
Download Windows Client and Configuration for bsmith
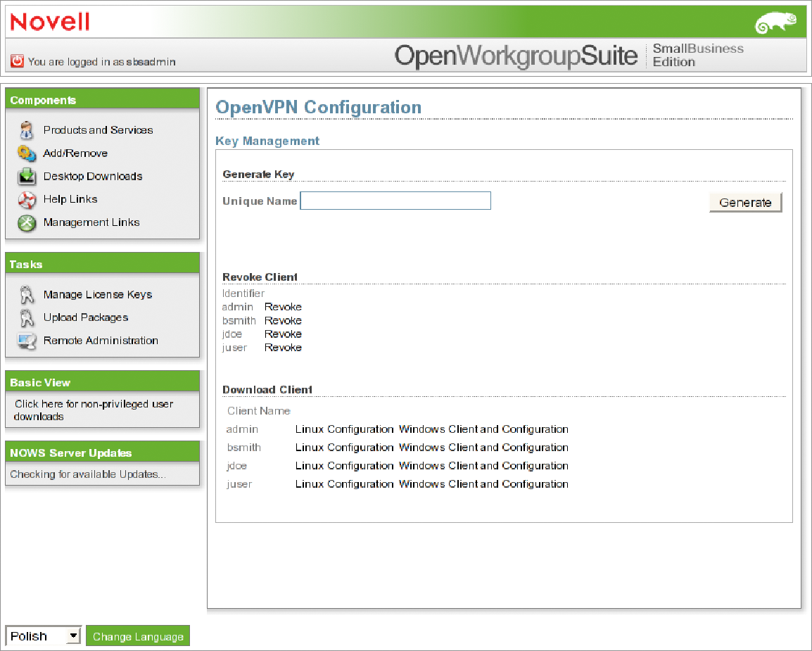click(x=483, y=448)
